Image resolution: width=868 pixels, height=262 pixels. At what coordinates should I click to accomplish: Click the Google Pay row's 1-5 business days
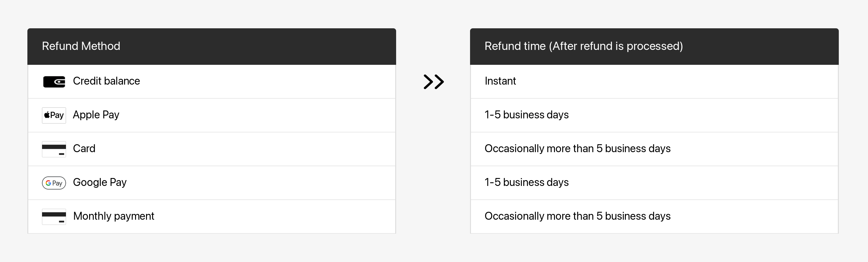click(x=526, y=182)
